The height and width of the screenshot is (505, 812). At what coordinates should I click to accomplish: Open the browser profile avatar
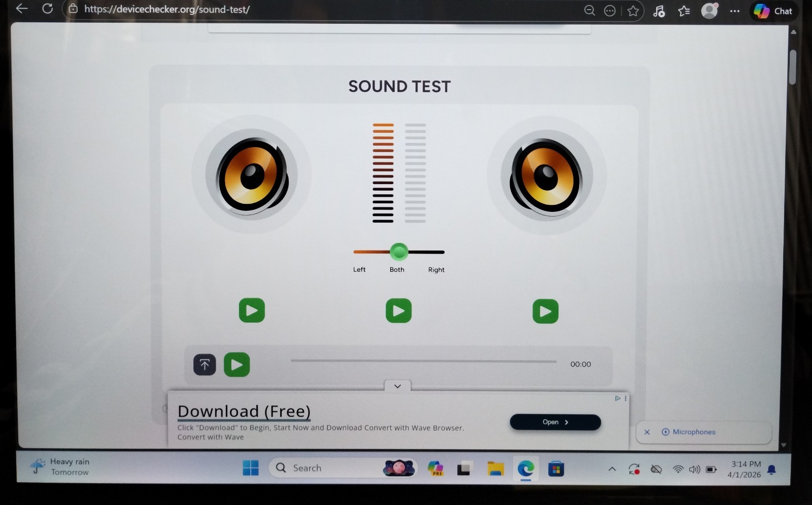pos(709,10)
